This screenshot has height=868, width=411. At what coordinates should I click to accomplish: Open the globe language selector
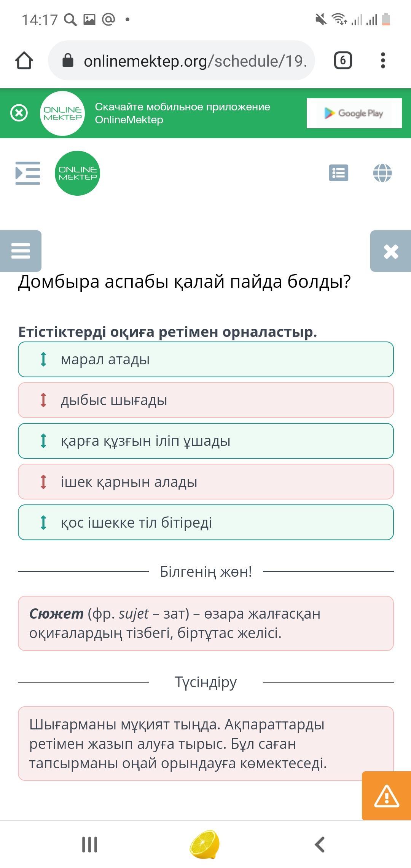tap(382, 173)
